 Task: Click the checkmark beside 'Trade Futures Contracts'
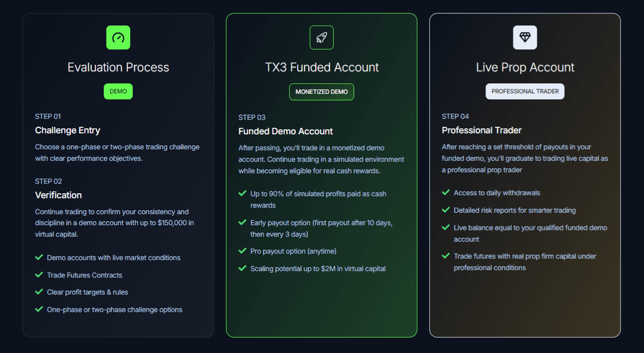[39, 275]
